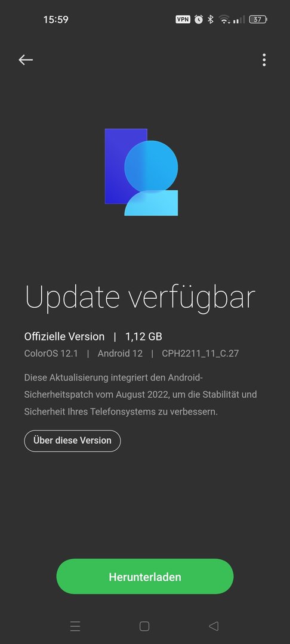Tap the Wi-Fi signal icon
This screenshot has height=644, width=290.
[224, 19]
